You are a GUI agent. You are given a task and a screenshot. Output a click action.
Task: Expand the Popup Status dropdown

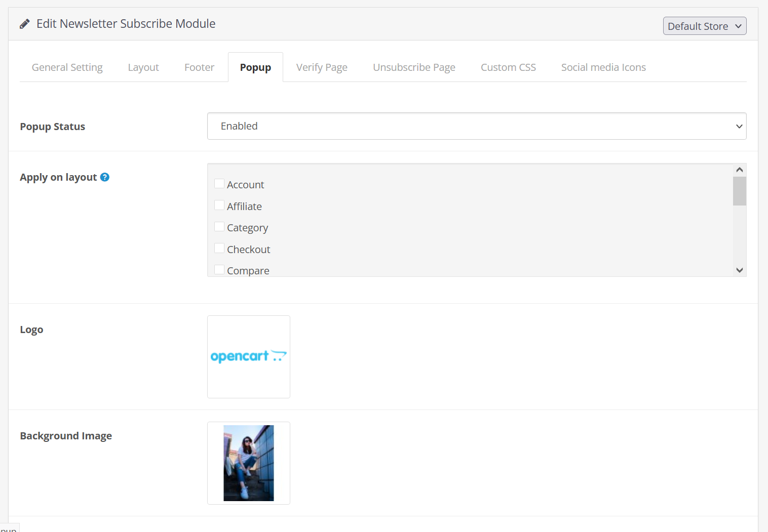476,126
